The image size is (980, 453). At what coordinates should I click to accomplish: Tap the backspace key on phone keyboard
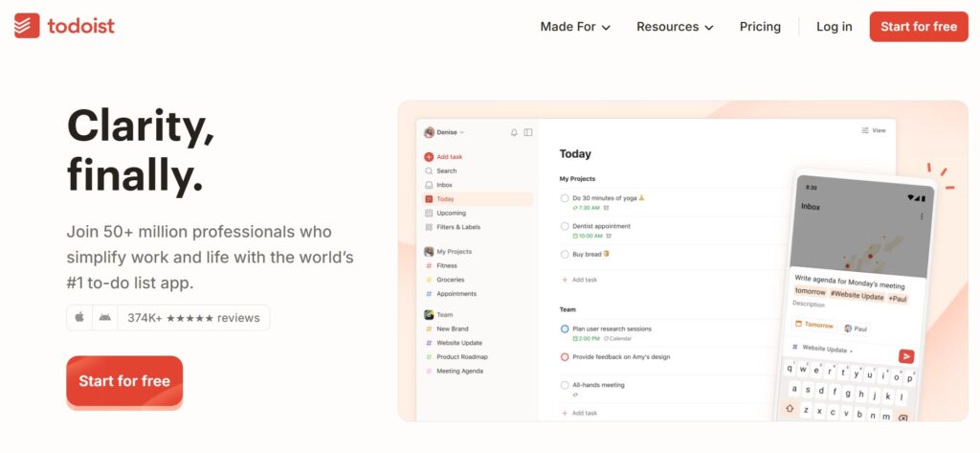pos(902,418)
